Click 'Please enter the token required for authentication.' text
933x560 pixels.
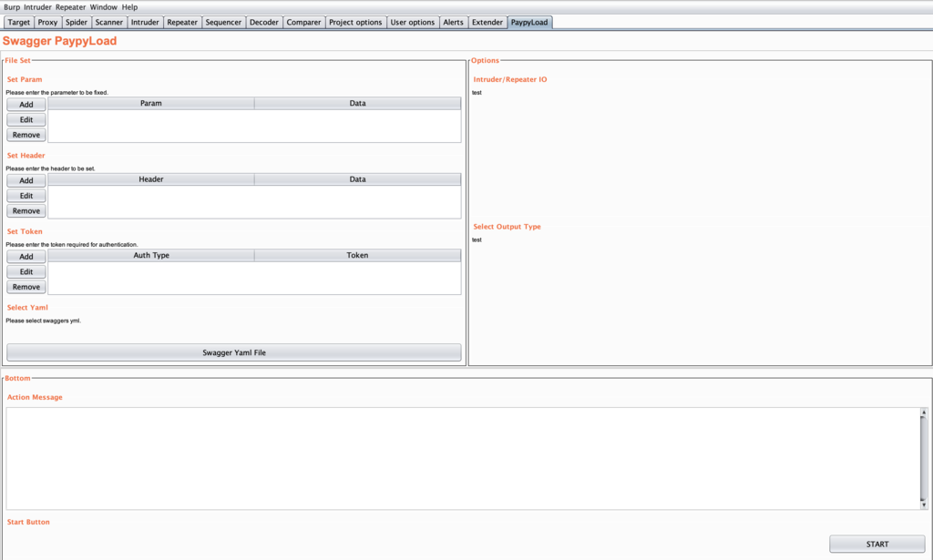(x=72, y=244)
